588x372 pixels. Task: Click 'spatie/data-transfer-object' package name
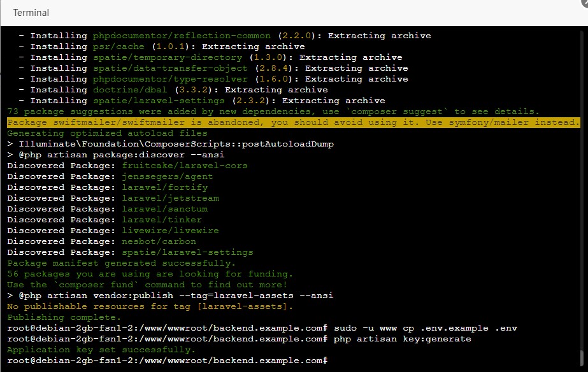point(170,68)
